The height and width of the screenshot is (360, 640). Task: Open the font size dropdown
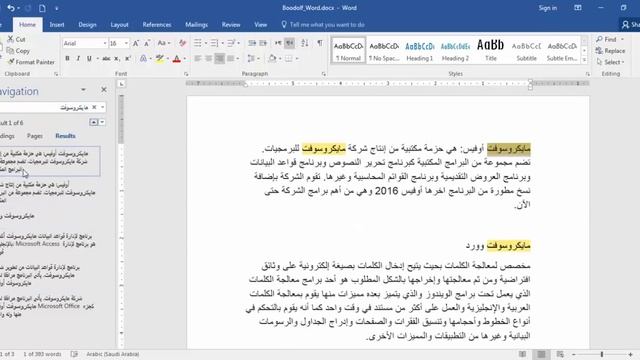coord(126,43)
